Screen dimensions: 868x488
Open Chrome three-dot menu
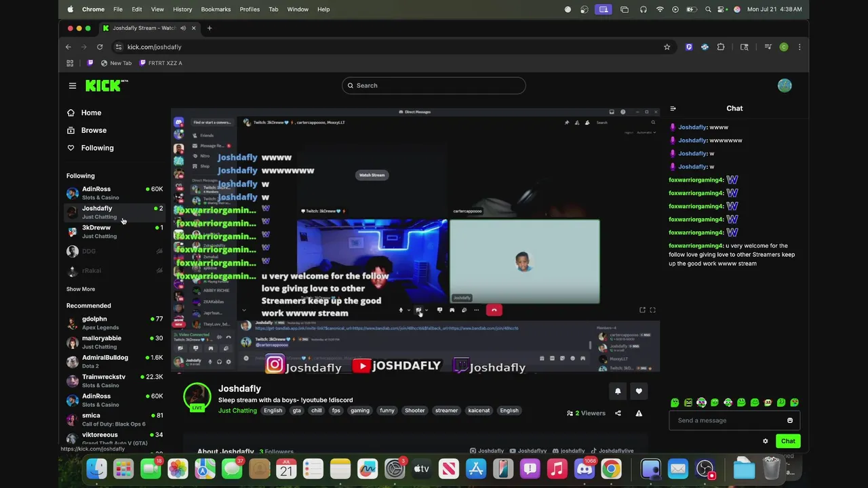coord(800,47)
